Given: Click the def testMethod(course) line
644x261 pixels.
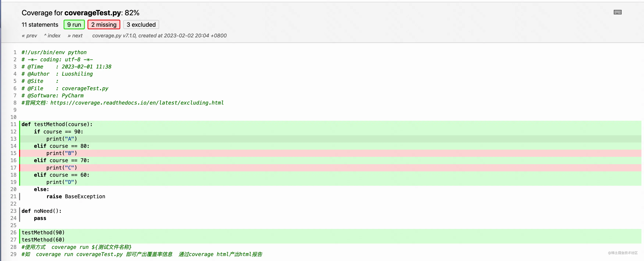Looking at the screenshot, I should pos(57,124).
